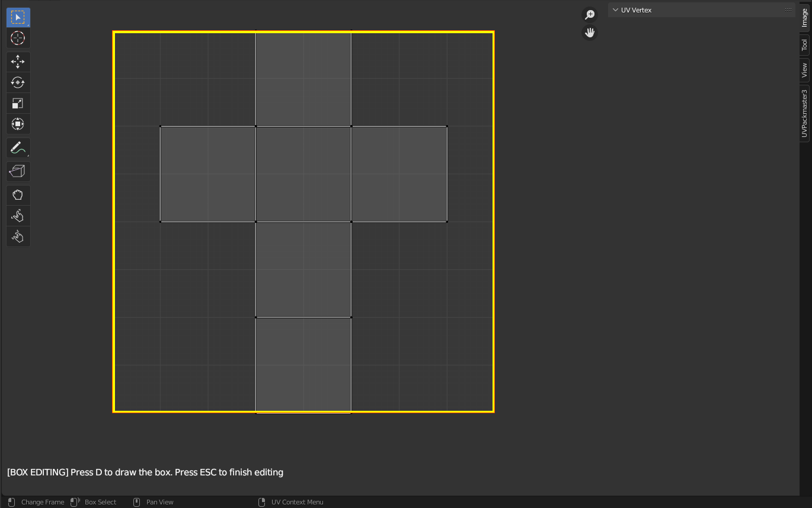
Task: Pick the Annotate pencil tool
Action: (x=18, y=148)
